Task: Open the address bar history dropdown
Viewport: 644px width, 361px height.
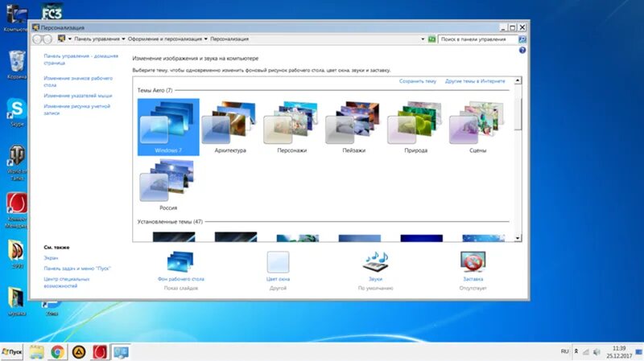Action: coord(423,39)
